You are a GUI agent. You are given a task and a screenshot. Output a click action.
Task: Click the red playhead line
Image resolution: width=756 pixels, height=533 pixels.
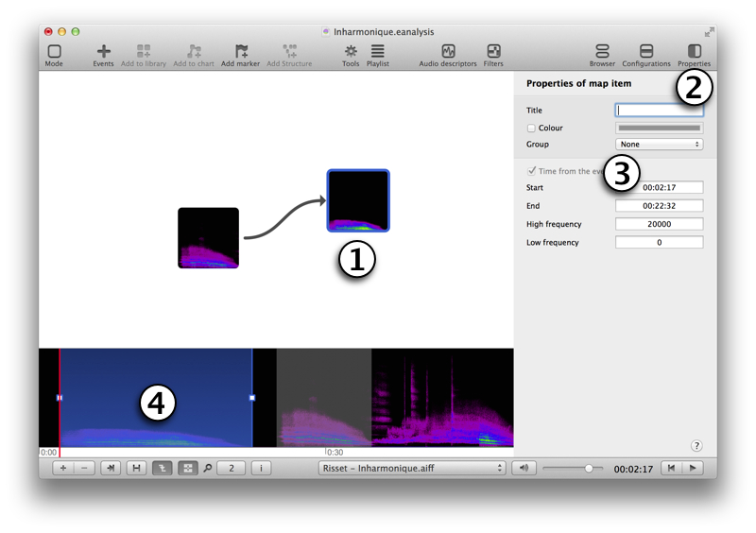[x=60, y=403]
